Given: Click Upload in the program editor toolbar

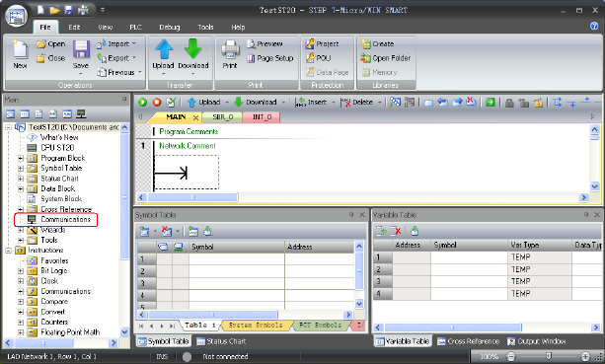Looking at the screenshot, I should point(203,103).
